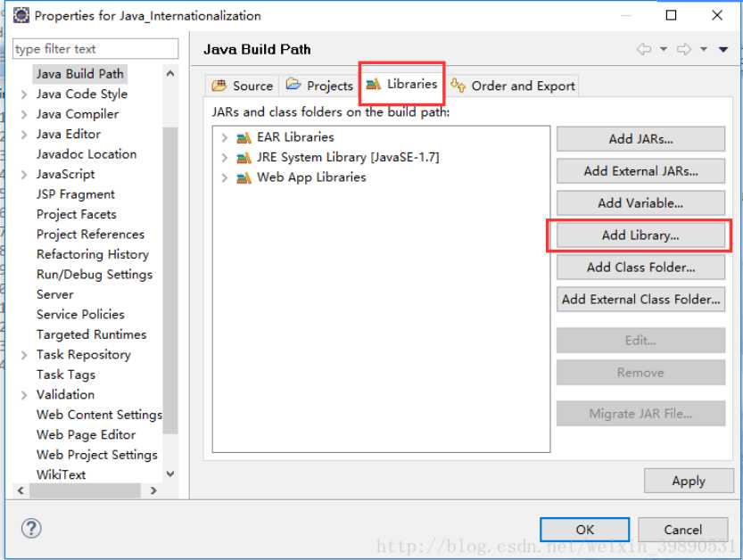Open the forward history dropdown arrow
Image resolution: width=743 pixels, height=560 pixels.
tap(704, 49)
